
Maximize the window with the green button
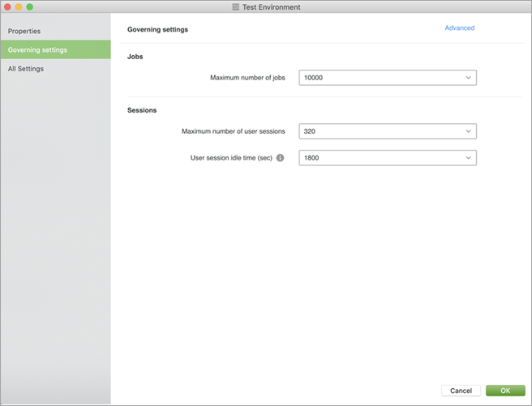click(x=30, y=6)
